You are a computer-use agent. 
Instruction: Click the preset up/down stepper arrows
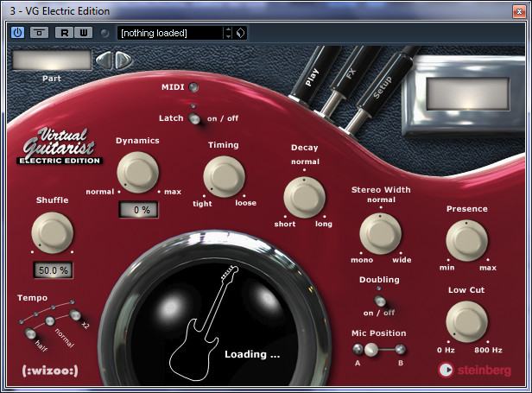[228, 33]
